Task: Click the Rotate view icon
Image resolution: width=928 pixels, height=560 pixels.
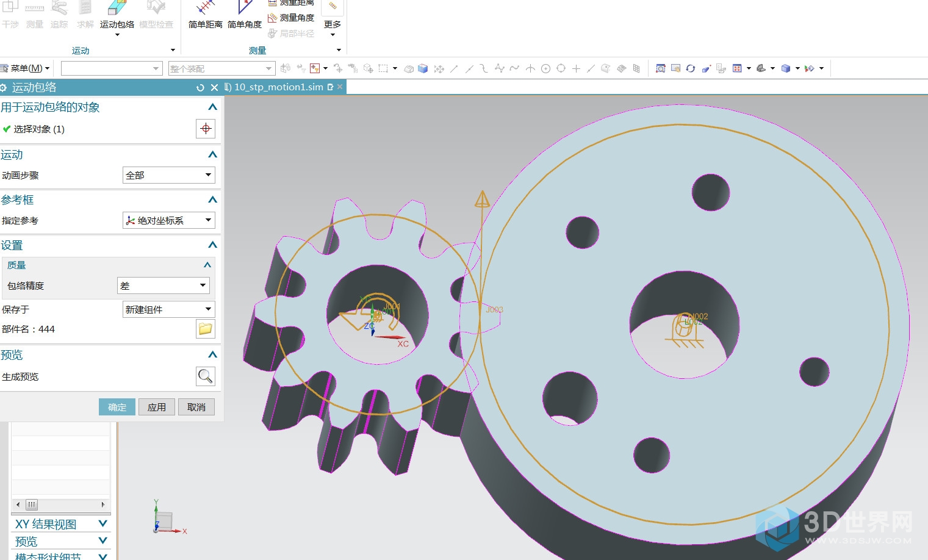Action: pos(690,68)
